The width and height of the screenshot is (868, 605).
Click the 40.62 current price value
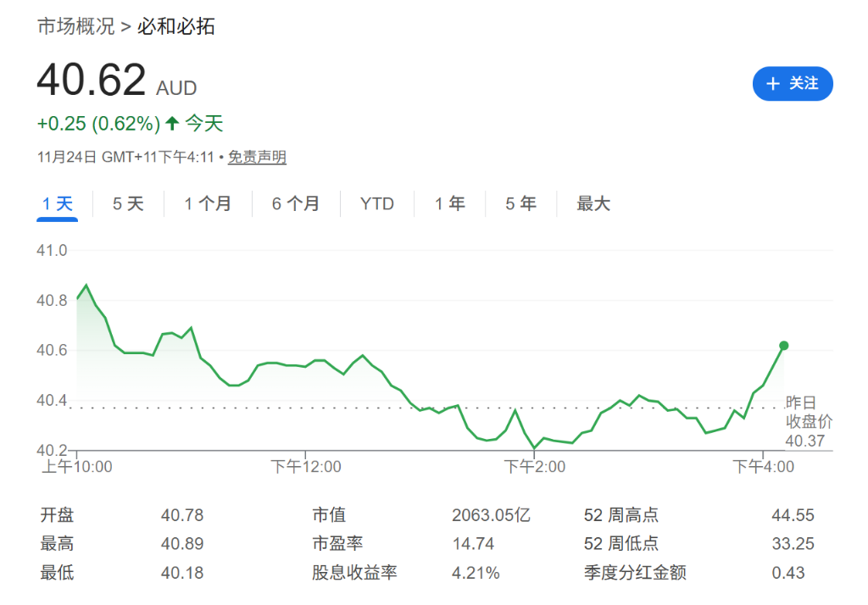(x=92, y=80)
